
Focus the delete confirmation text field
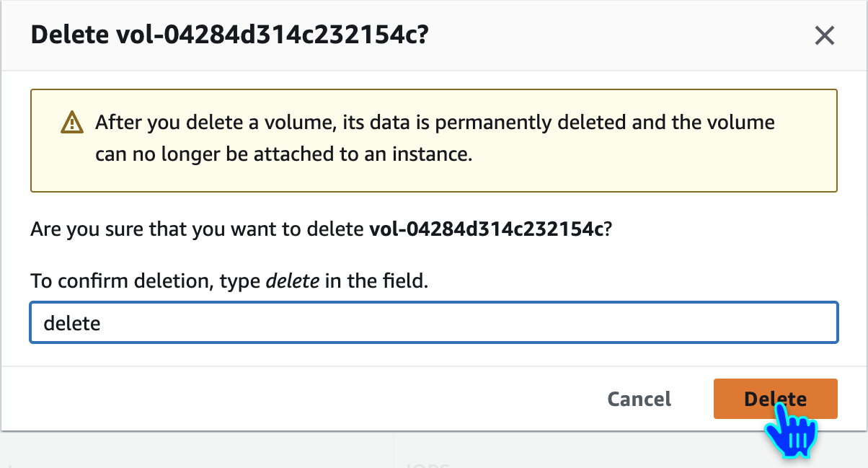click(433, 322)
